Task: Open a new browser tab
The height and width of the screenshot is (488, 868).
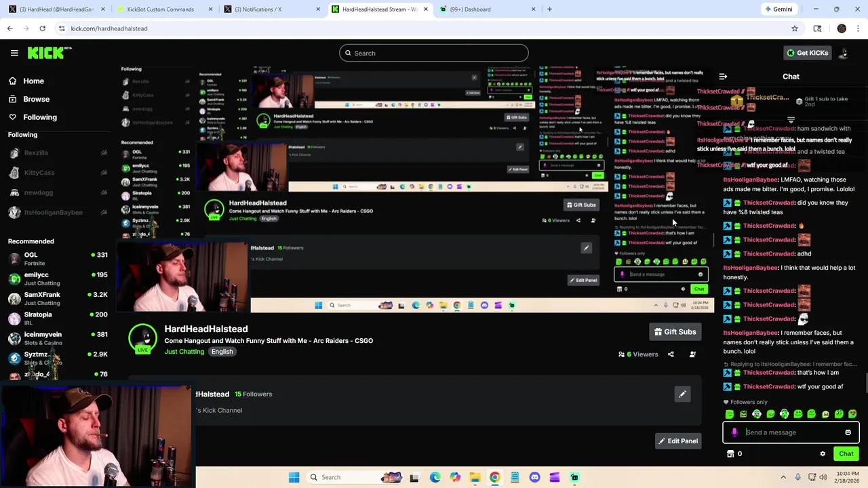Action: coord(549,9)
